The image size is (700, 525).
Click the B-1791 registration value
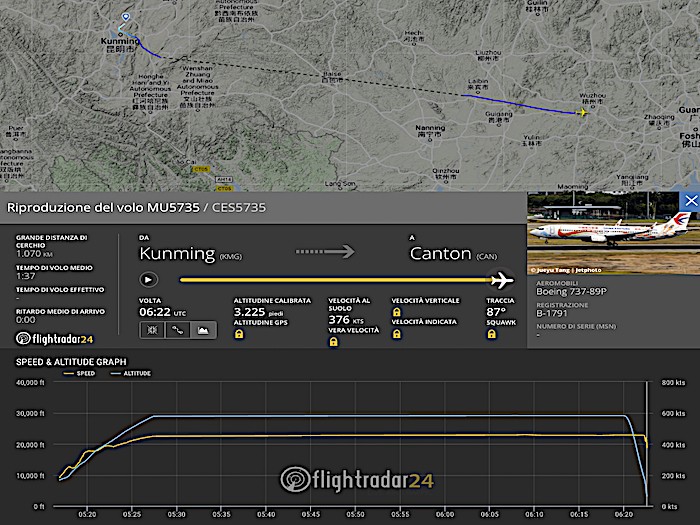coord(552,313)
